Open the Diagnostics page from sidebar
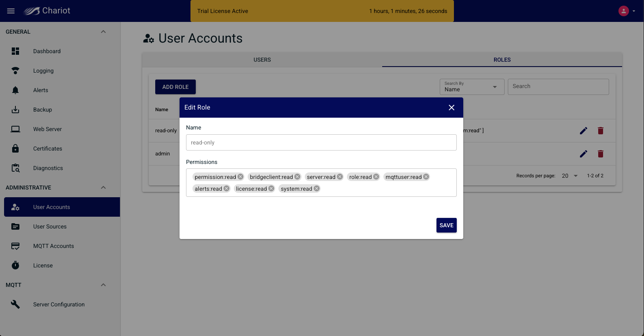This screenshot has width=644, height=336. [48, 168]
